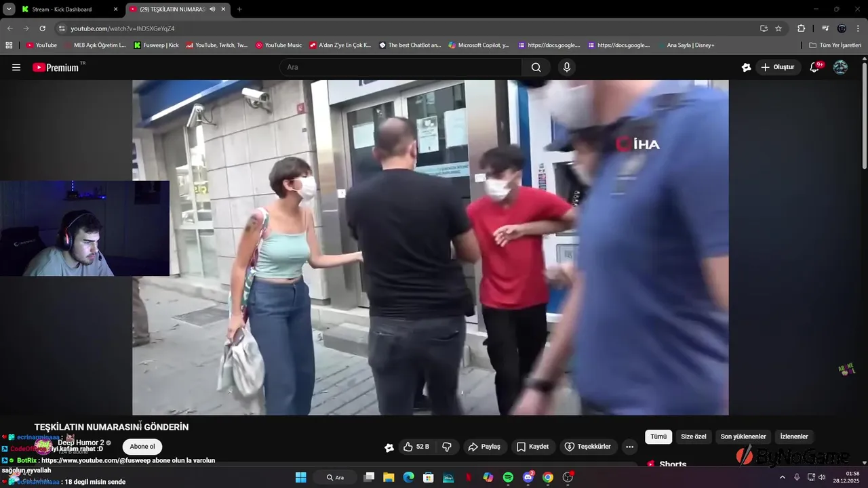
Task: Open the YouTube hamburger guide menu
Action: [16, 67]
